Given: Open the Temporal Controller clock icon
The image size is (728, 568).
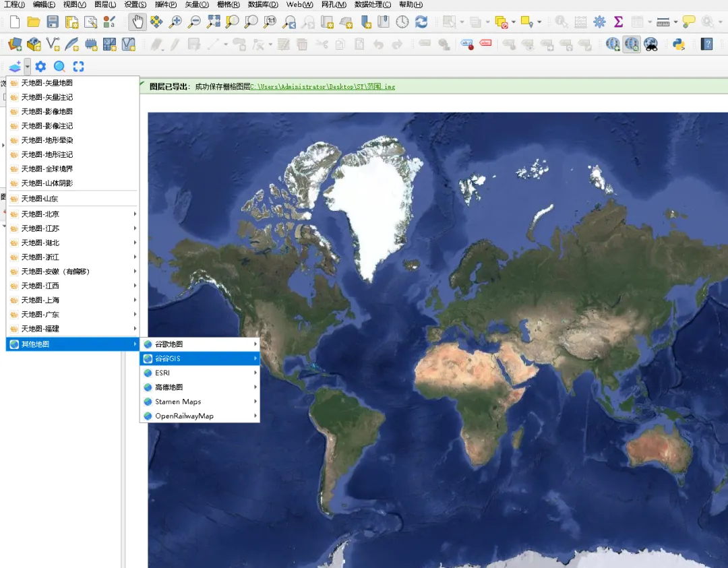Looking at the screenshot, I should [x=402, y=22].
